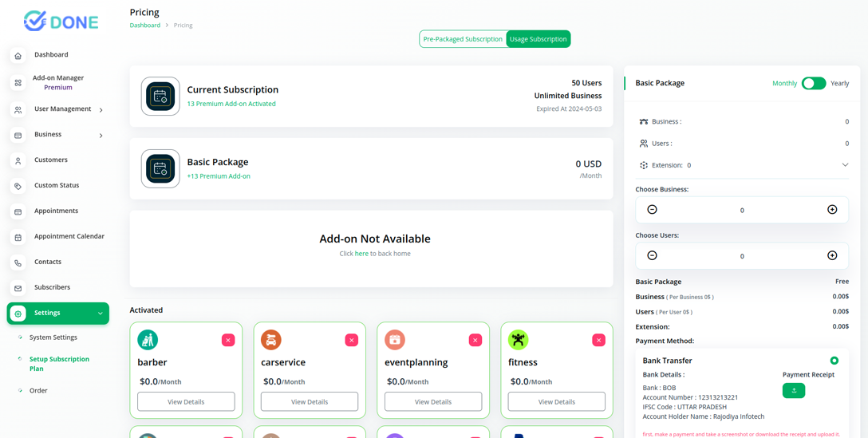Open Appointment Calendar in sidebar
Viewport: 868px width, 438px height.
(x=69, y=236)
